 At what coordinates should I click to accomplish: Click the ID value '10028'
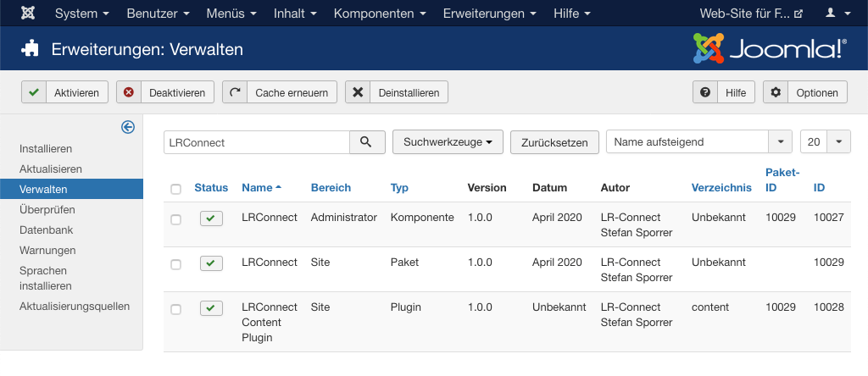tap(829, 307)
